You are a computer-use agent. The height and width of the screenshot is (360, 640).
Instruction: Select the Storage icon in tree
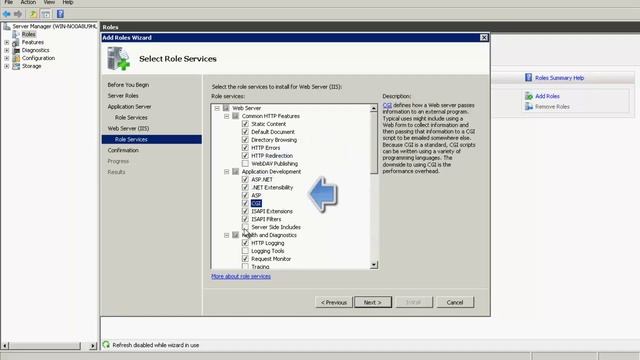16,66
